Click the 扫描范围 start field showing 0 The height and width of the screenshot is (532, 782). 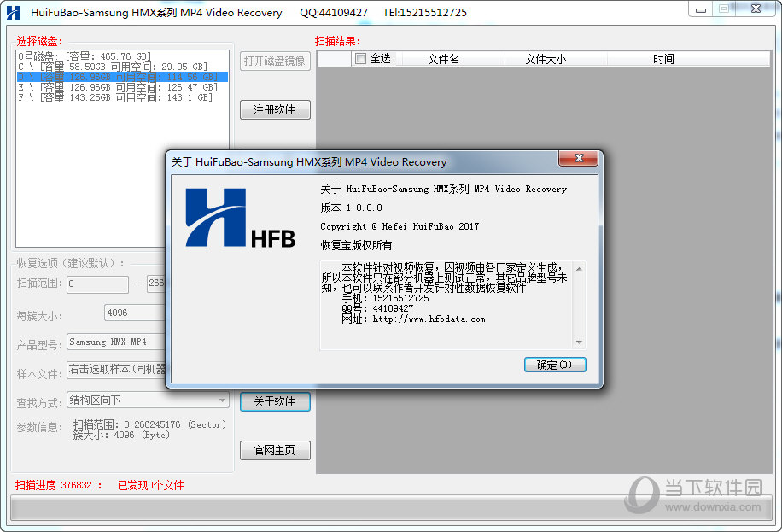[x=97, y=284]
